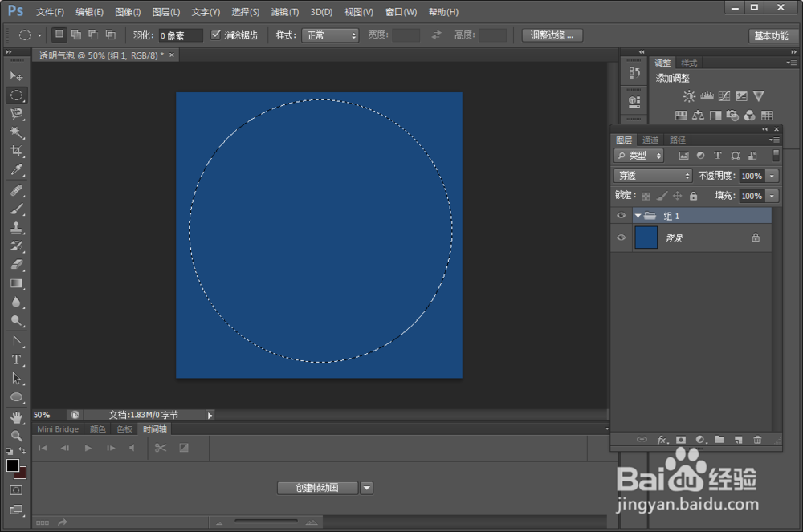Open the 填充 fill arrow
Viewport: 803px width, 532px height.
(x=772, y=196)
